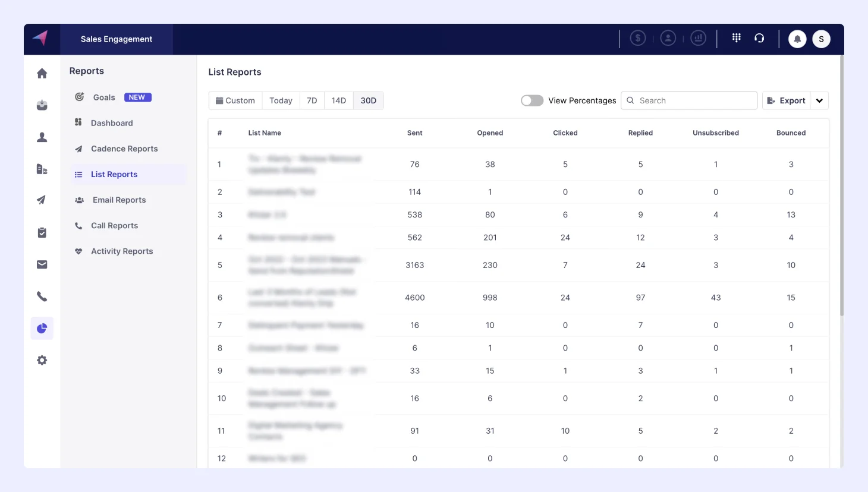Expand the Export dropdown arrow
Image resolution: width=868 pixels, height=492 pixels.
click(x=819, y=100)
